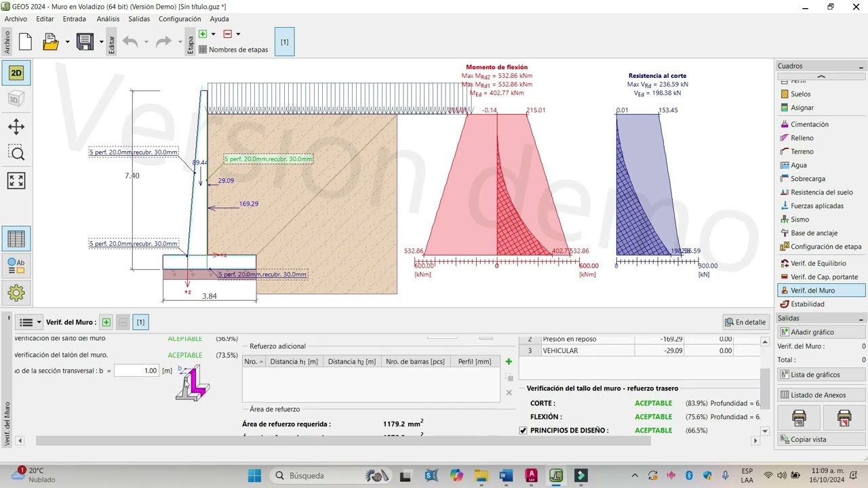Click the Undo arrow in the toolbar
Screen dimensions: 868x488
130,42
